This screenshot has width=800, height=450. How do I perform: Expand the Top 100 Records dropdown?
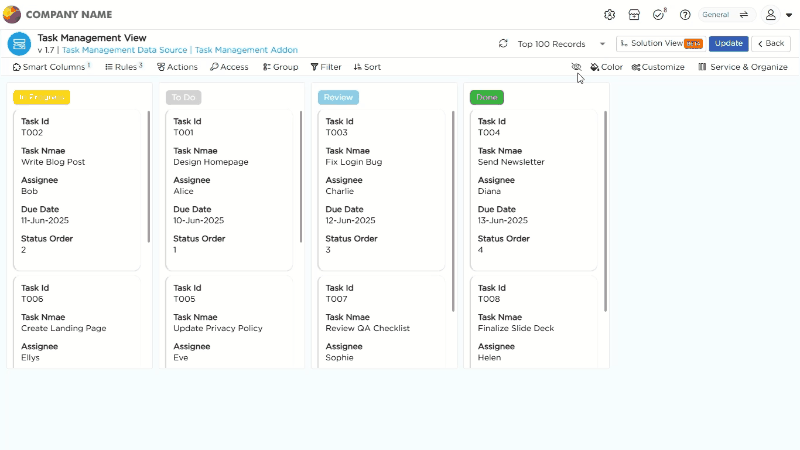click(602, 44)
